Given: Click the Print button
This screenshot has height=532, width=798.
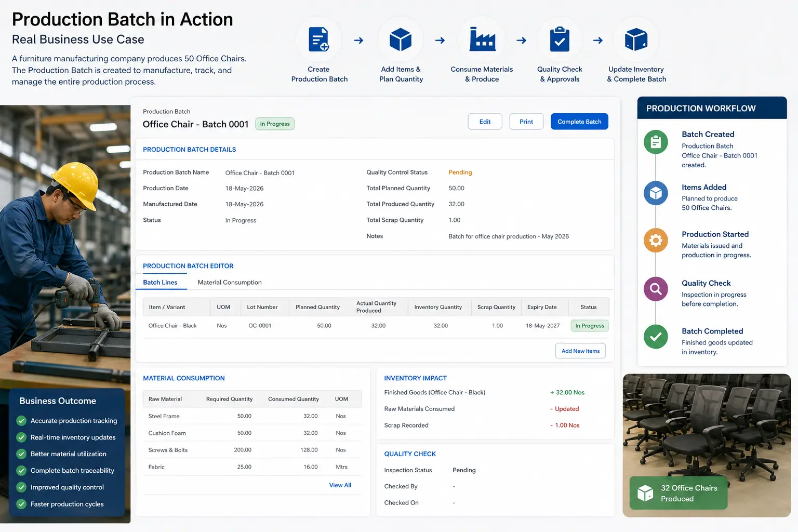Looking at the screenshot, I should point(526,122).
